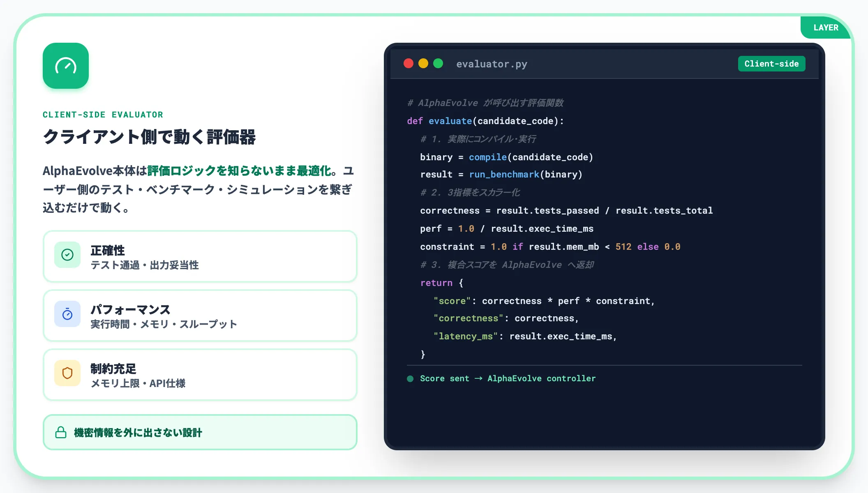Click the return { line
This screenshot has width=868, height=493.
pyautogui.click(x=442, y=283)
